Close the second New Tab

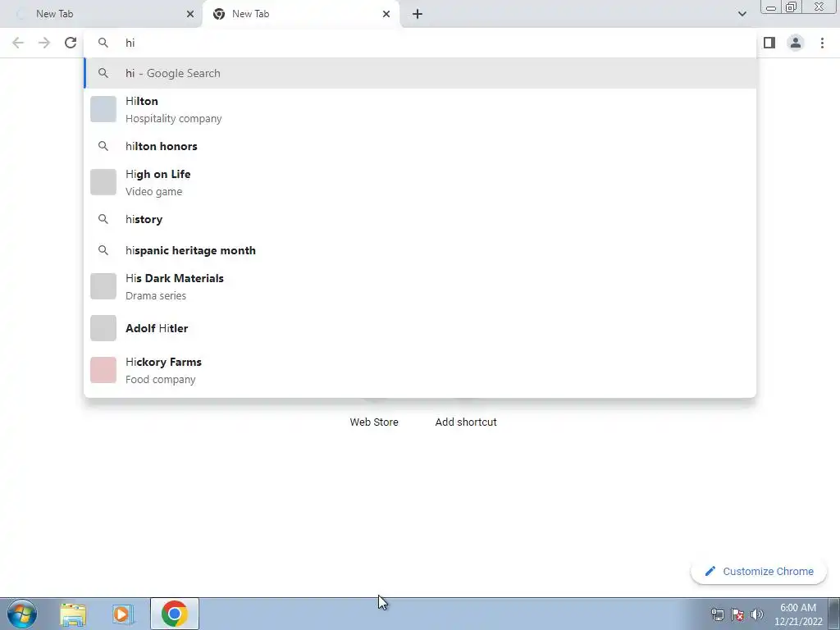(x=386, y=14)
